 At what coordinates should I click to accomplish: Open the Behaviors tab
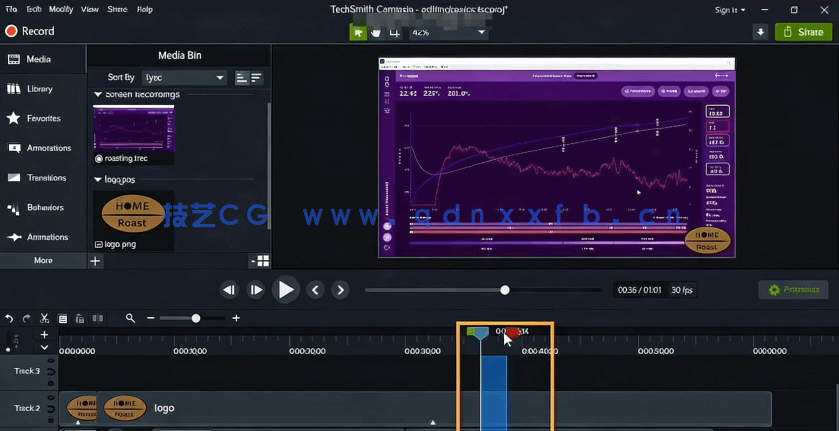coord(43,207)
